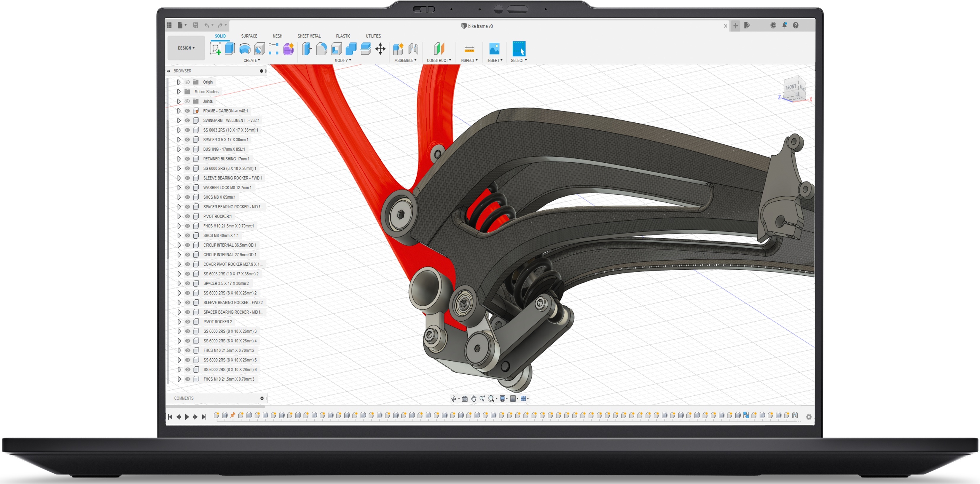Open the DESIGN workspace dropdown
Image resolution: width=980 pixels, height=484 pixels.
(x=186, y=48)
